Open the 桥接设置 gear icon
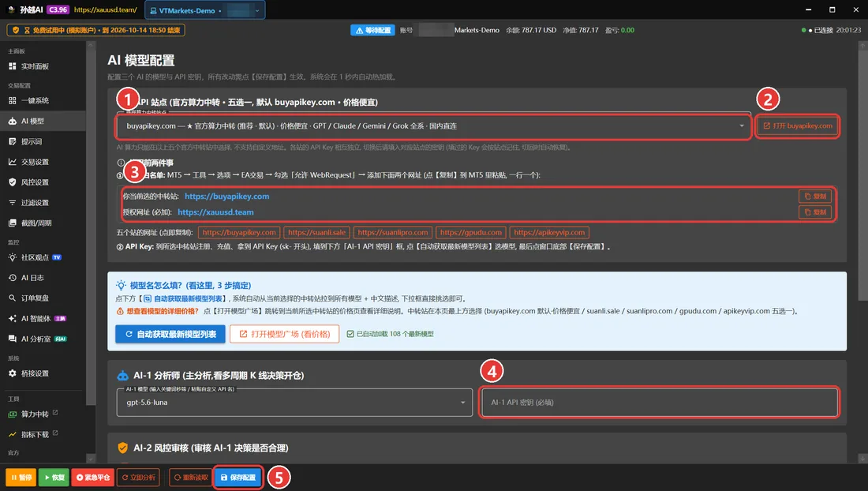868x491 pixels. [x=12, y=373]
